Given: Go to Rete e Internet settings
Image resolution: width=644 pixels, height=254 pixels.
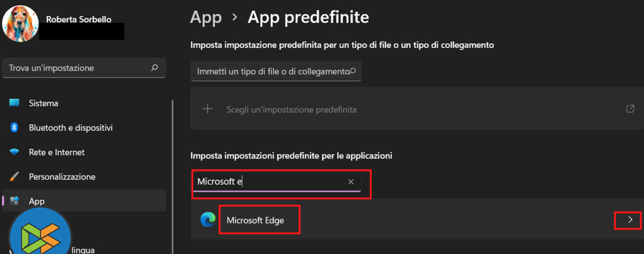Looking at the screenshot, I should [x=57, y=152].
